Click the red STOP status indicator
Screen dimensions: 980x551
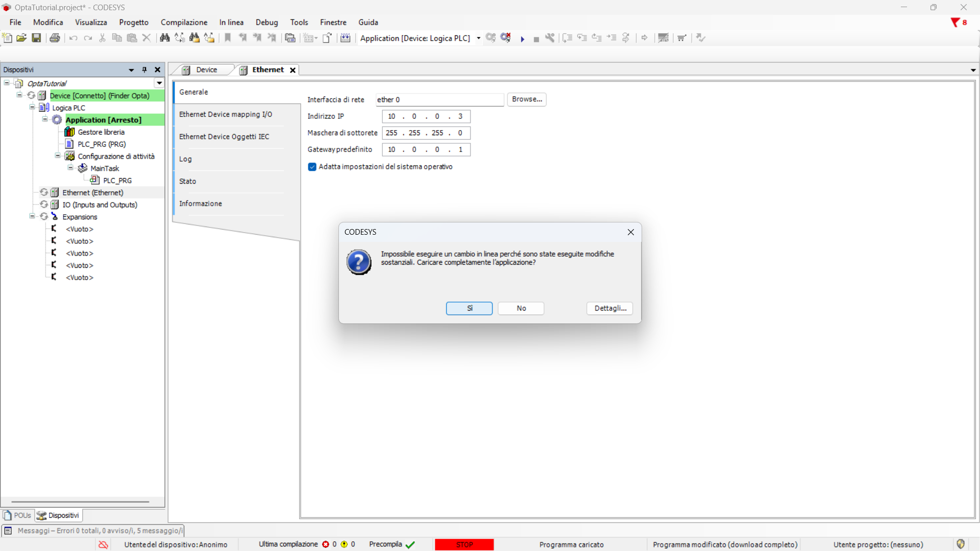(464, 544)
